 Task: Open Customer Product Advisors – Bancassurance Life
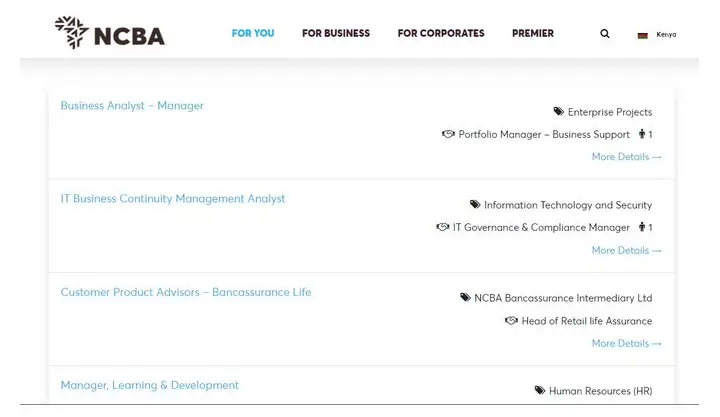click(186, 292)
